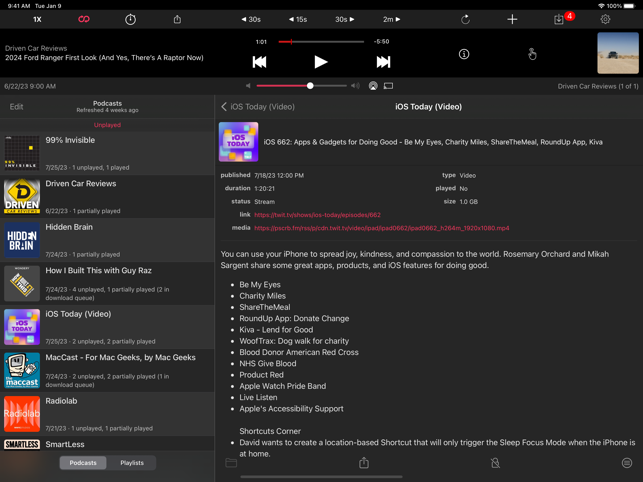Adjust the volume slider

pos(301,86)
